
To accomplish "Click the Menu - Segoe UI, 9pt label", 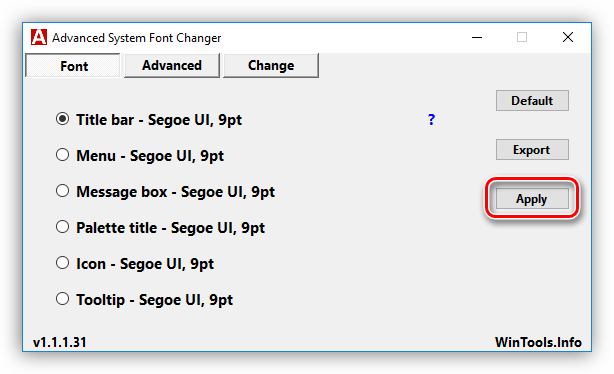I will pos(150,156).
